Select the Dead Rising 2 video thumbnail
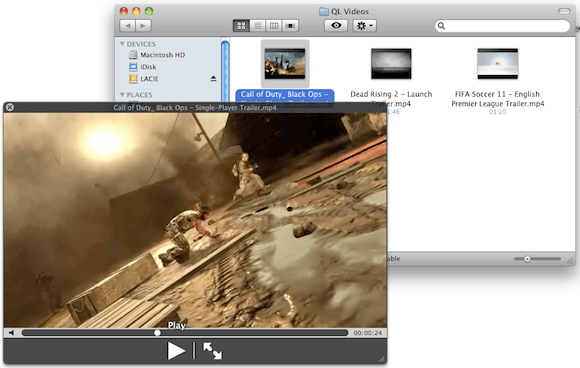 coord(391,64)
